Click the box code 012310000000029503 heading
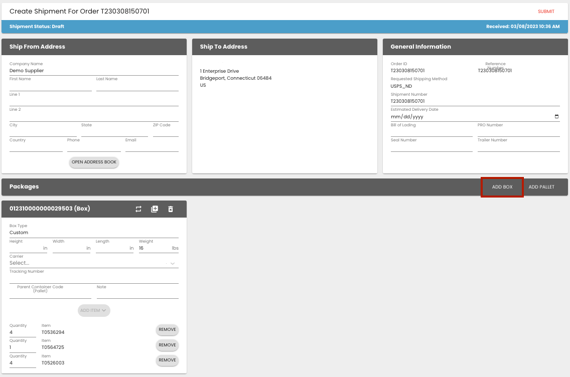Screen dimensions: 570x377 (50, 209)
